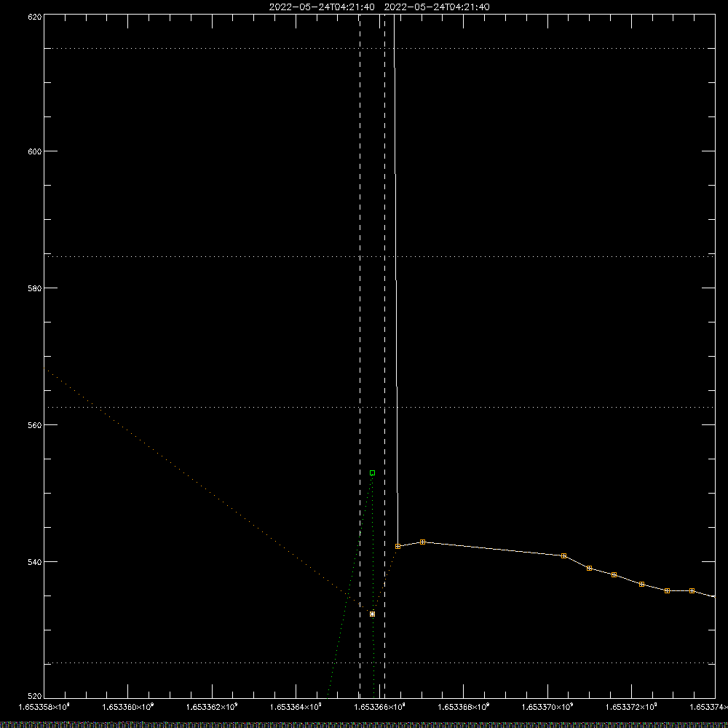
Task: Click the y-axis label 580
Action: point(35,288)
